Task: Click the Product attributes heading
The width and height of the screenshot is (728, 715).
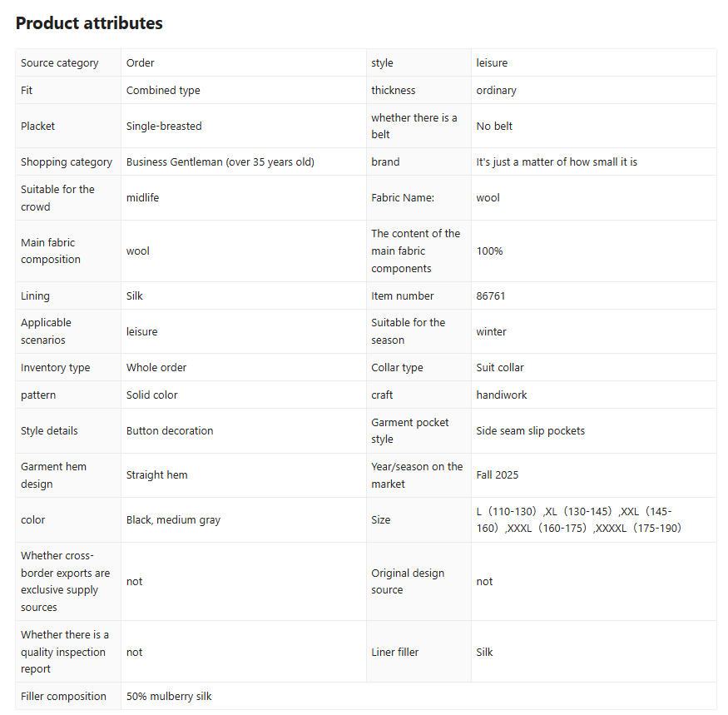Action: pyautogui.click(x=89, y=23)
